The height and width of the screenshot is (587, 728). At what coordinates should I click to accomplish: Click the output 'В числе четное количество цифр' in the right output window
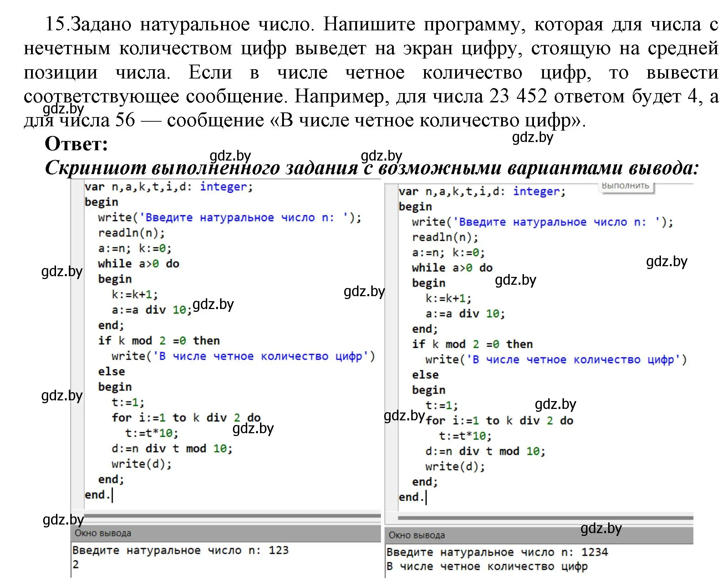click(x=487, y=566)
